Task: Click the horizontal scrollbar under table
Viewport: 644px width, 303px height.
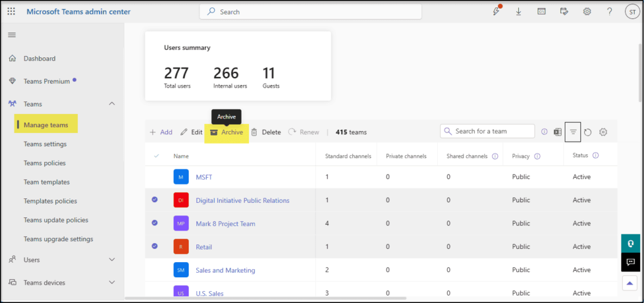Action: pos(265,298)
